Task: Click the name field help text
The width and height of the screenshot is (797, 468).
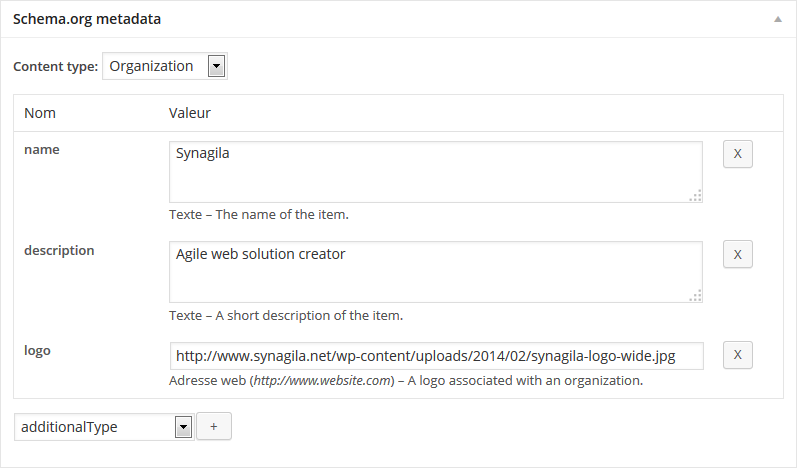Action: click(x=259, y=215)
